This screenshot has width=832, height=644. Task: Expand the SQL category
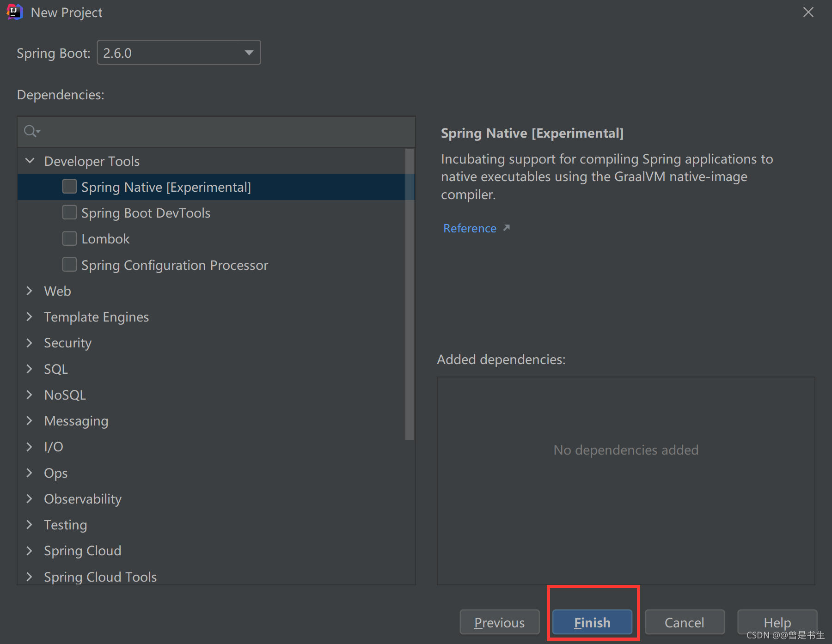pos(30,369)
